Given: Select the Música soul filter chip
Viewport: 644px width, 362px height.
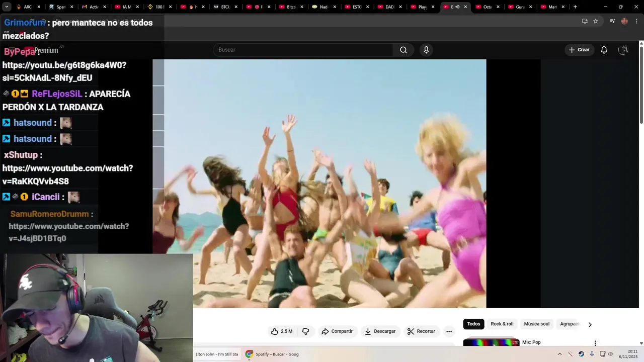Looking at the screenshot, I should pos(537,324).
